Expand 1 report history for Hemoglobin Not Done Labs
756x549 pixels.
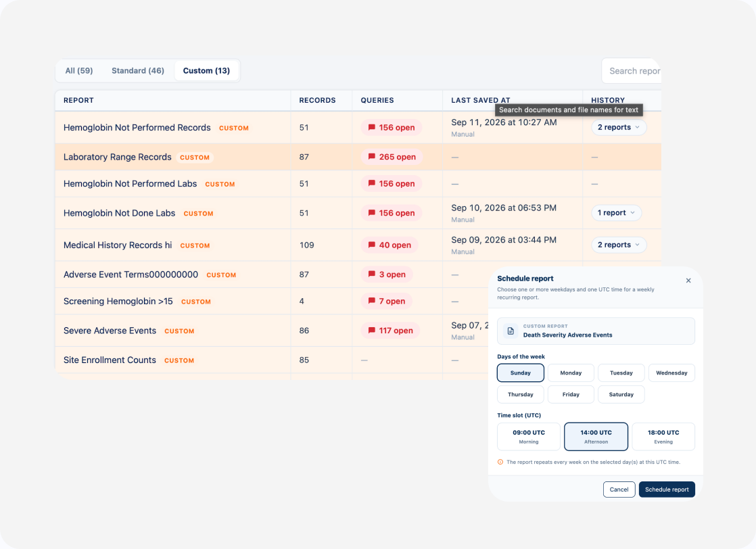click(616, 212)
